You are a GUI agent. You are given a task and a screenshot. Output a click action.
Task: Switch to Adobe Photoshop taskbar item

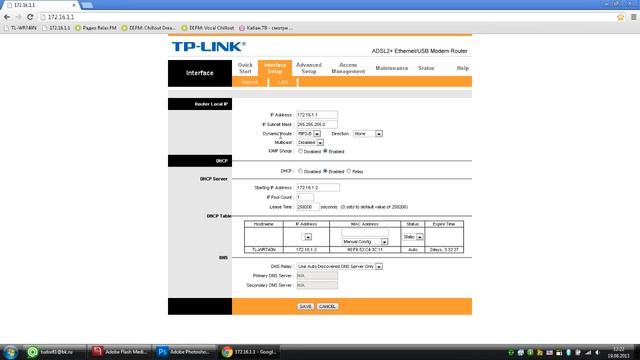coord(183,352)
